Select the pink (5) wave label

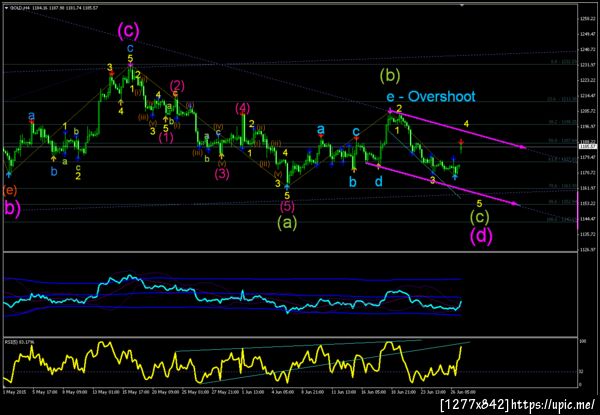[287, 207]
